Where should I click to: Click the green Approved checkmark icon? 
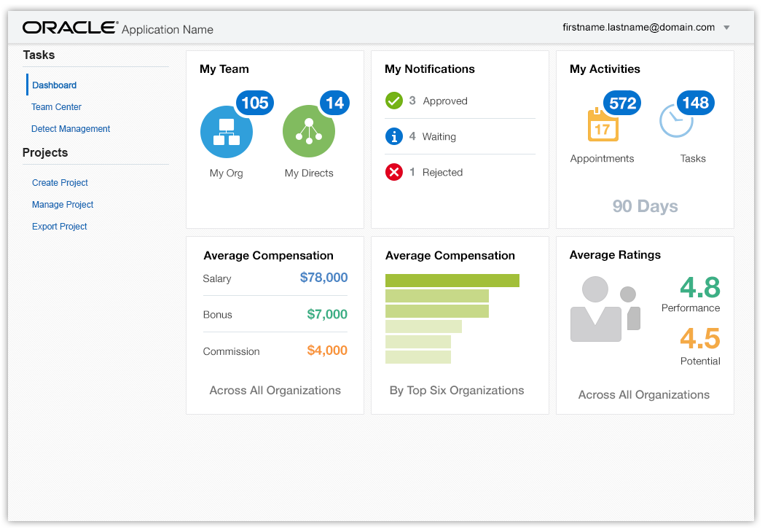click(394, 101)
